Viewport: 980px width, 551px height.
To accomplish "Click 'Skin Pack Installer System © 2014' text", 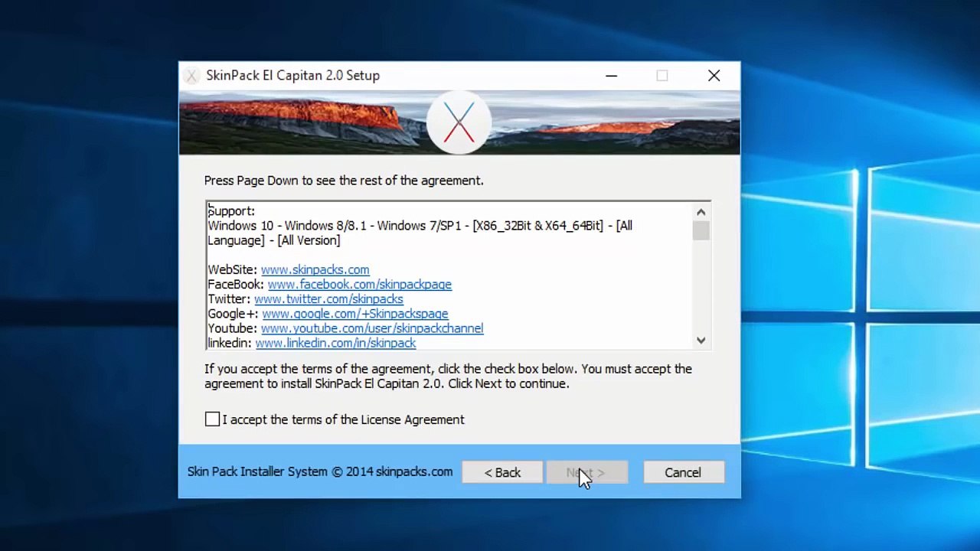I will pyautogui.click(x=320, y=472).
